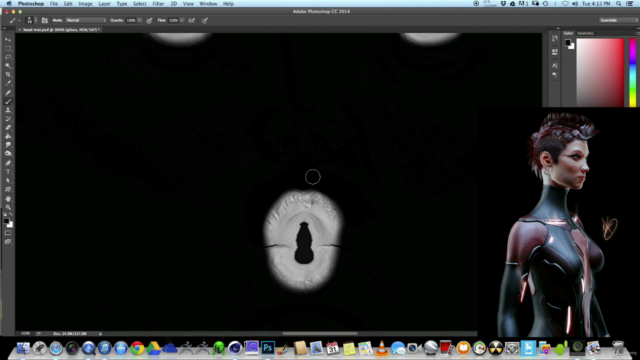The height and width of the screenshot is (360, 640).
Task: Select the Hand tool
Action: 8,199
